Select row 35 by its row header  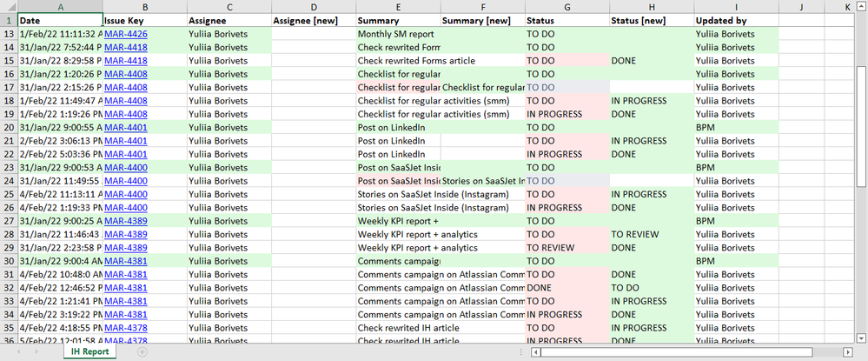9,328
